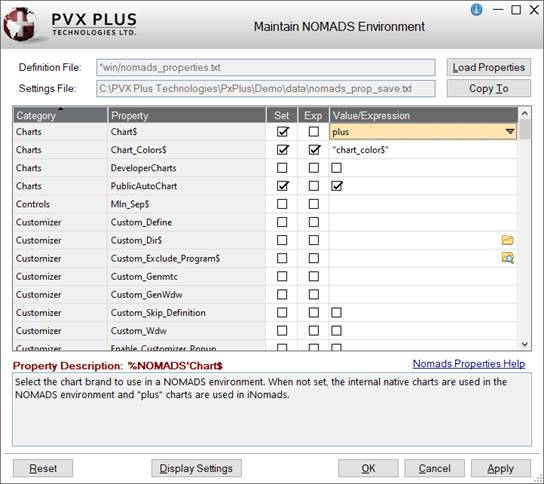Untick the PublicAutoChart value checkbox
Image resolution: width=544 pixels, height=484 pixels.
(x=337, y=186)
